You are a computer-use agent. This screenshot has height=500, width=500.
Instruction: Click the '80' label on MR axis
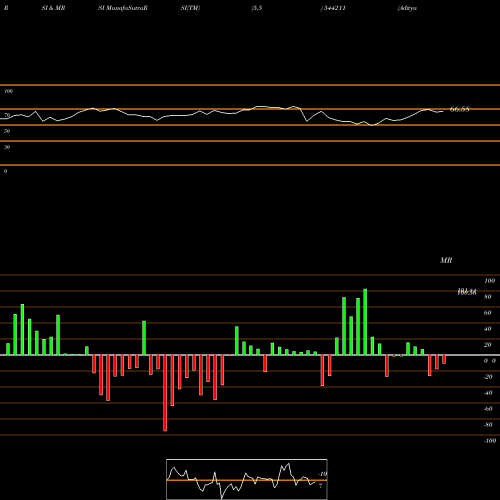click(x=488, y=297)
